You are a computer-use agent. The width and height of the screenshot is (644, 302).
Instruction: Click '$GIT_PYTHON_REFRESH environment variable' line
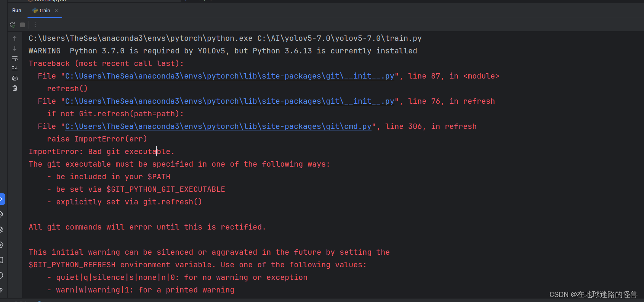click(x=198, y=265)
